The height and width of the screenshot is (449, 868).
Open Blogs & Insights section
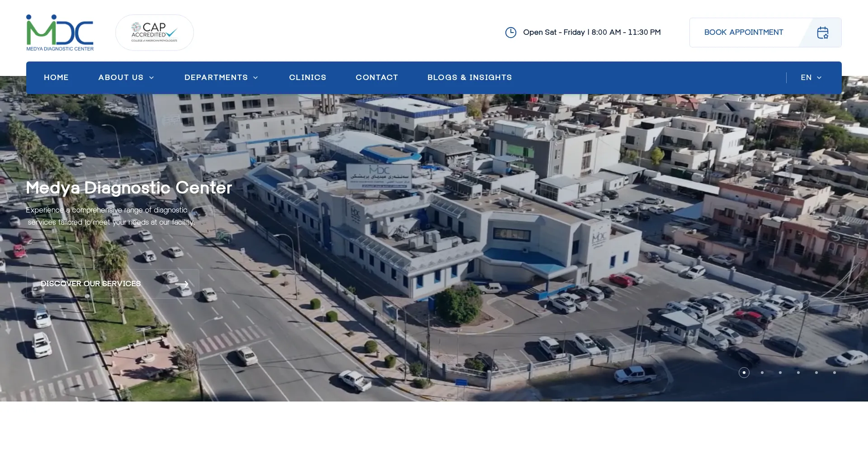[x=469, y=78]
